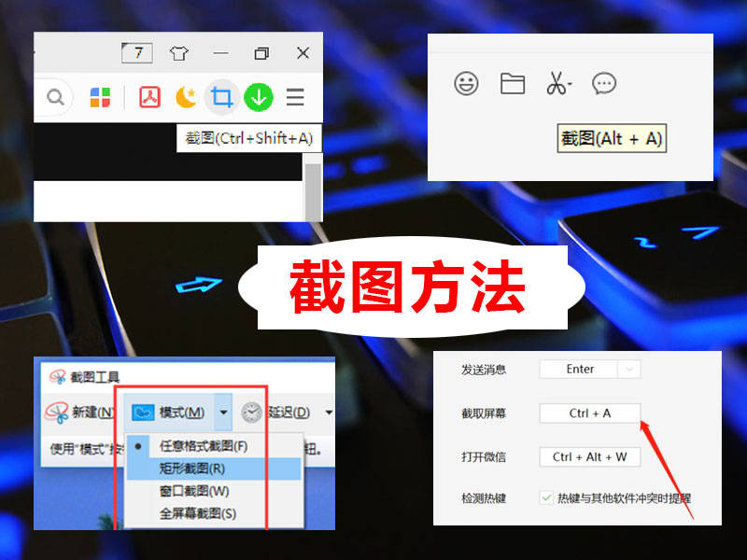The height and width of the screenshot is (560, 747).
Task: Click the green download arrow icon
Action: coord(258,96)
